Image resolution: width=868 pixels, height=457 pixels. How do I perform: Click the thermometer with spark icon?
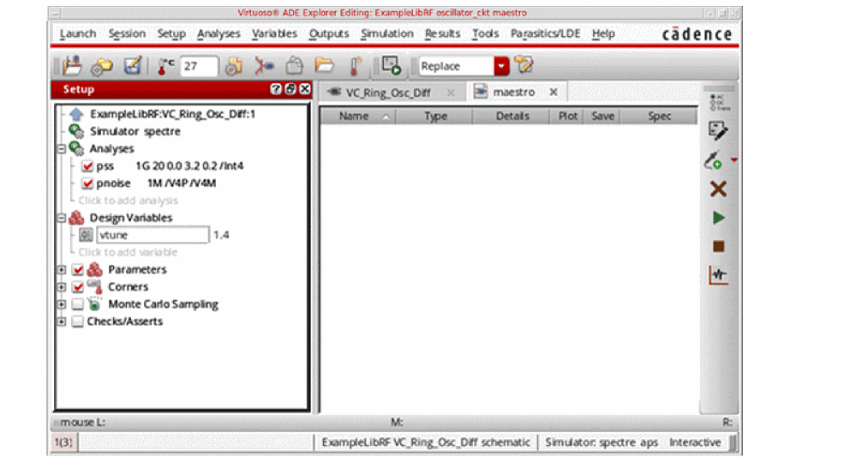[x=356, y=67]
